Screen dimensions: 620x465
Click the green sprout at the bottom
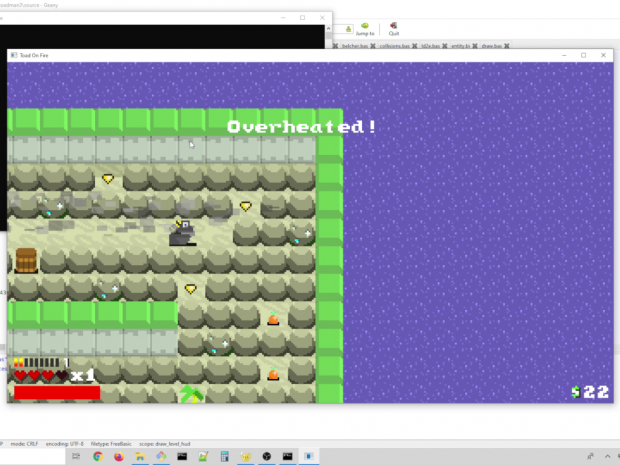click(191, 394)
